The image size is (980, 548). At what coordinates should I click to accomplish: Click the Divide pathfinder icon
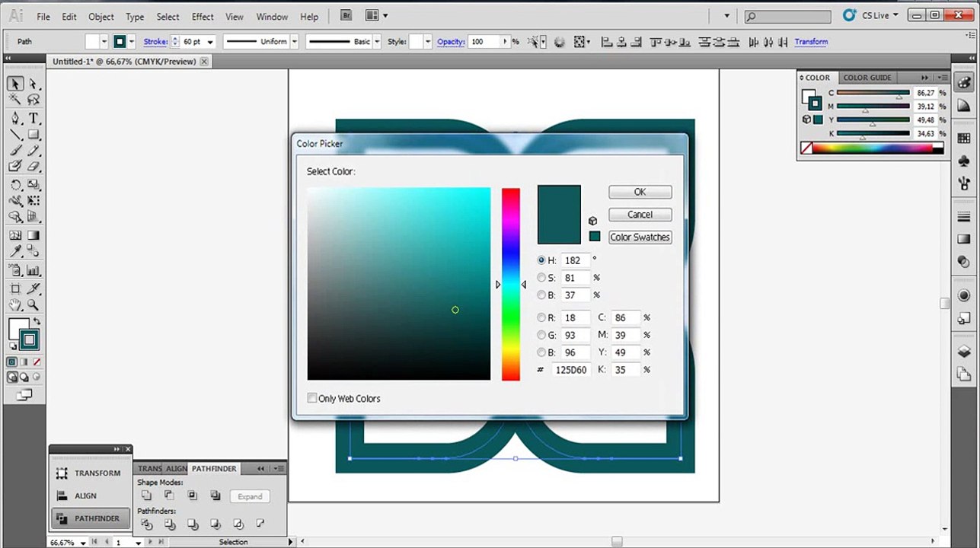(146, 524)
